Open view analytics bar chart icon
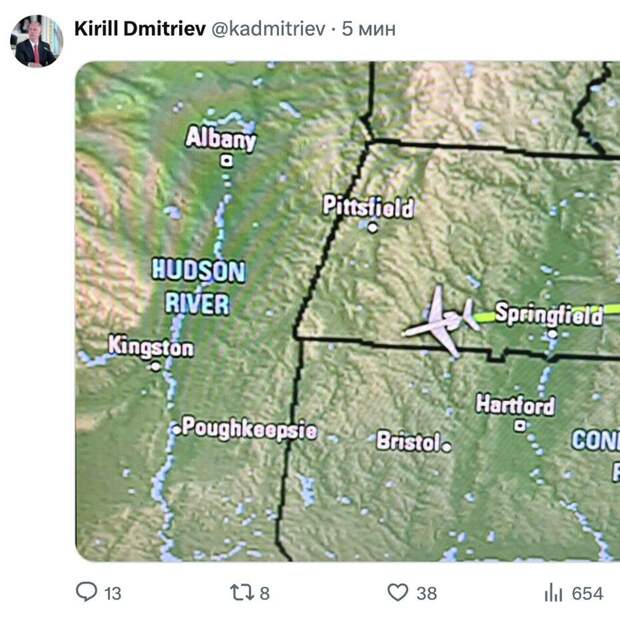This screenshot has width=620, height=620. (x=553, y=593)
